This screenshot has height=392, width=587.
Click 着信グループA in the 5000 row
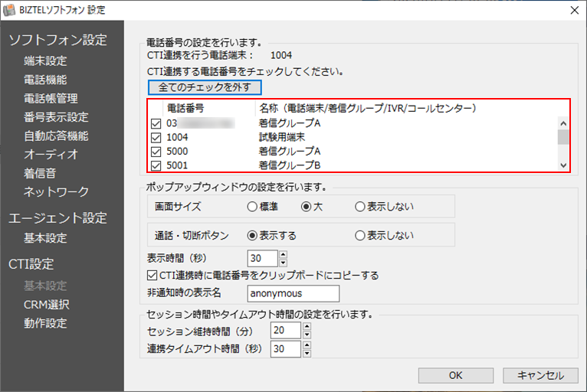(x=290, y=152)
